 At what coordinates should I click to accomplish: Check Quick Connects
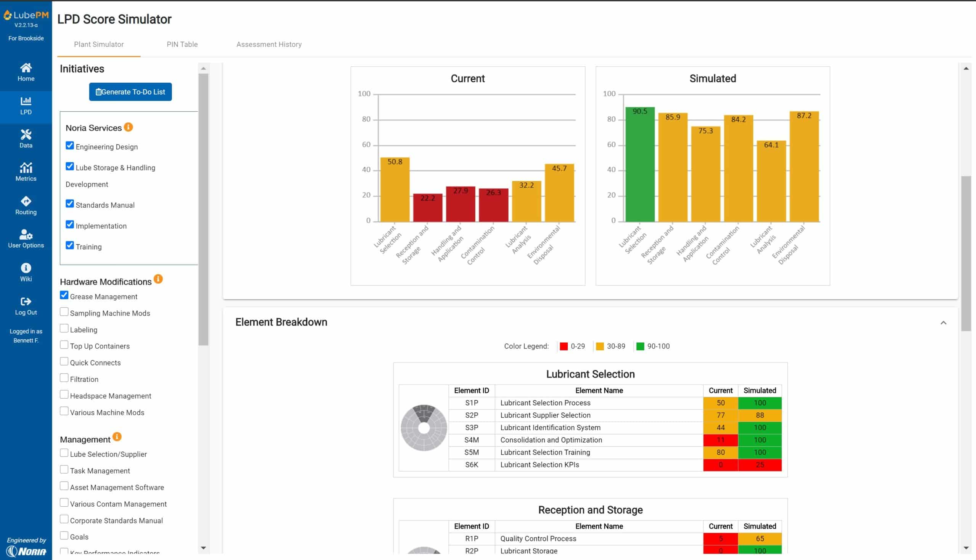coord(64,361)
